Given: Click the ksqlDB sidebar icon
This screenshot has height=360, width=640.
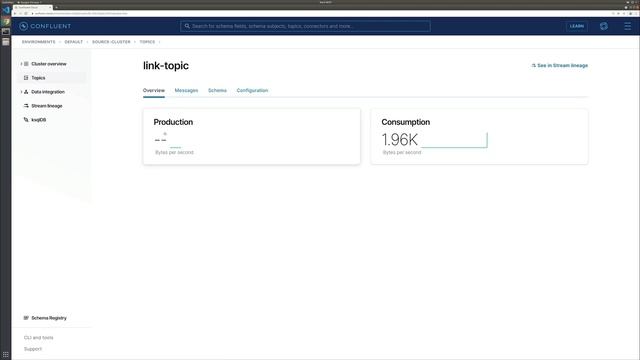Looking at the screenshot, I should click(x=26, y=120).
